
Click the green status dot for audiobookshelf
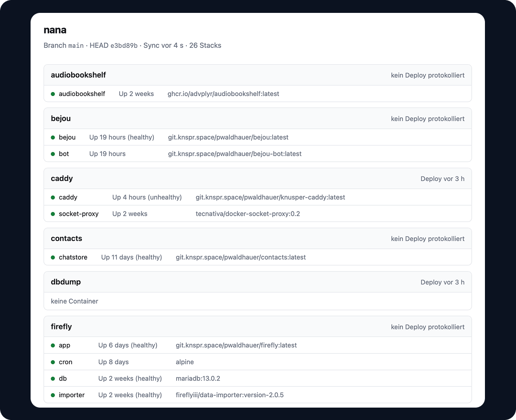(x=53, y=94)
